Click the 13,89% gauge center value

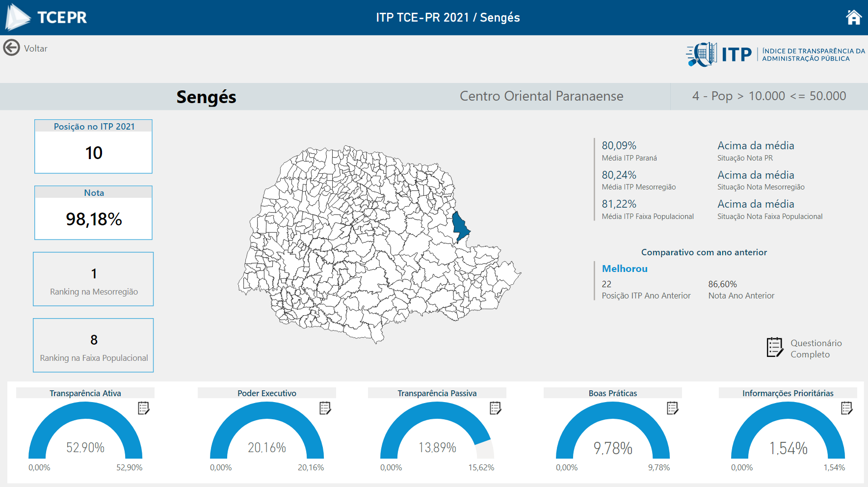click(x=437, y=448)
